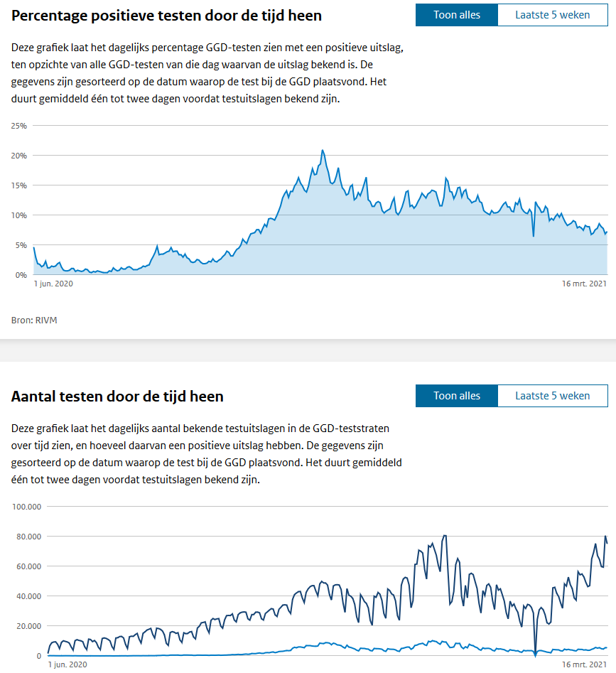This screenshot has width=616, height=673.
Task: Select "Toon alles" for the Aantal testen chart
Action: [x=456, y=396]
